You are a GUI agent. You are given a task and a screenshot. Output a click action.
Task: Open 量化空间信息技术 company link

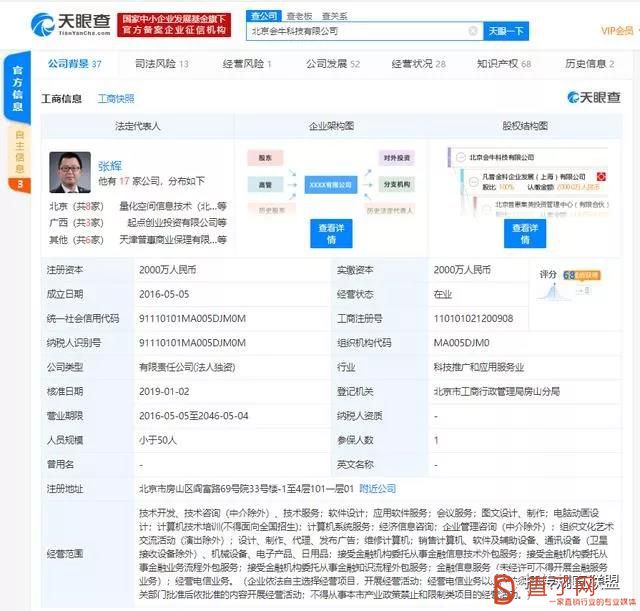click(173, 207)
